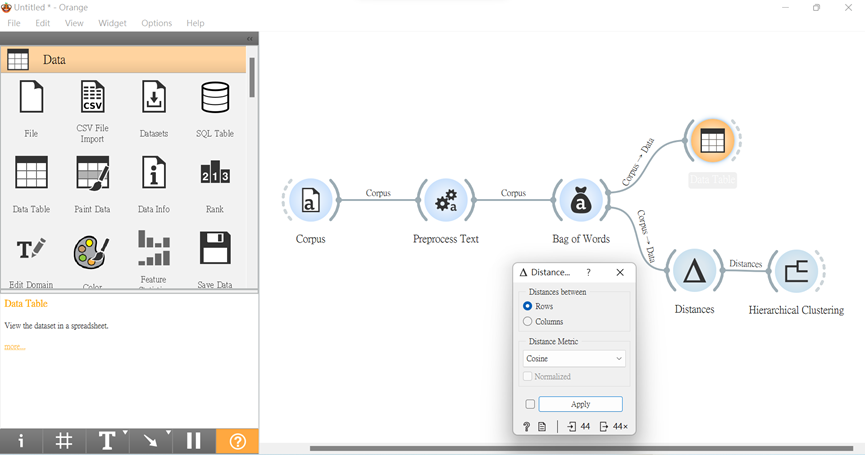Select the Corpus node on canvas
Screen dimensions: 865x455
[x=311, y=200]
